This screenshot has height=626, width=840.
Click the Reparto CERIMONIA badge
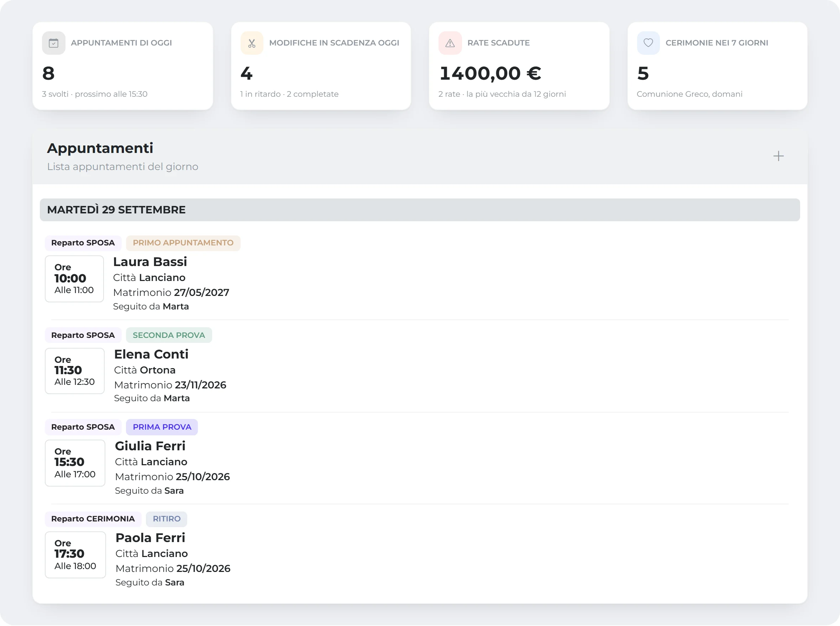point(93,519)
